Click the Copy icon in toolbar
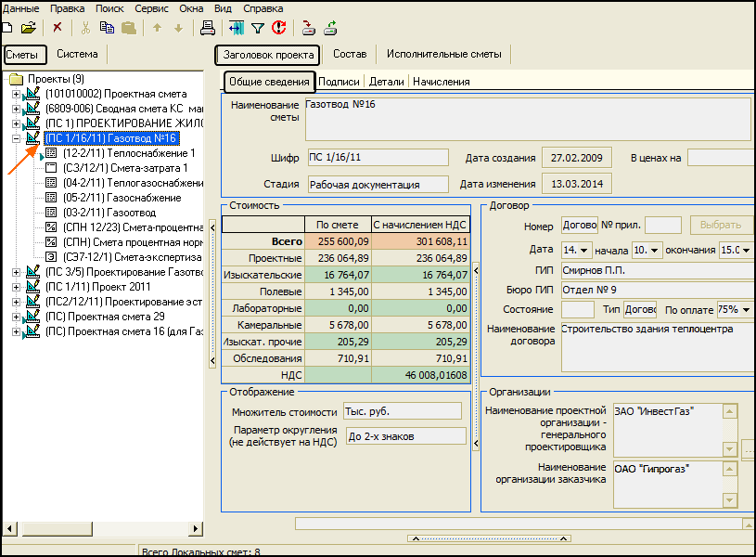 click(108, 28)
